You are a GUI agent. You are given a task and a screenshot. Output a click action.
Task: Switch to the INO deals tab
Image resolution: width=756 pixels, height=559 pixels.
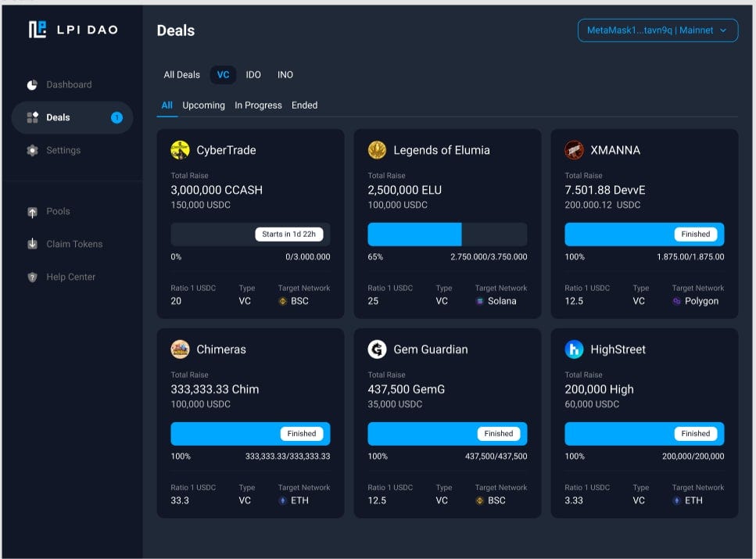tap(285, 75)
